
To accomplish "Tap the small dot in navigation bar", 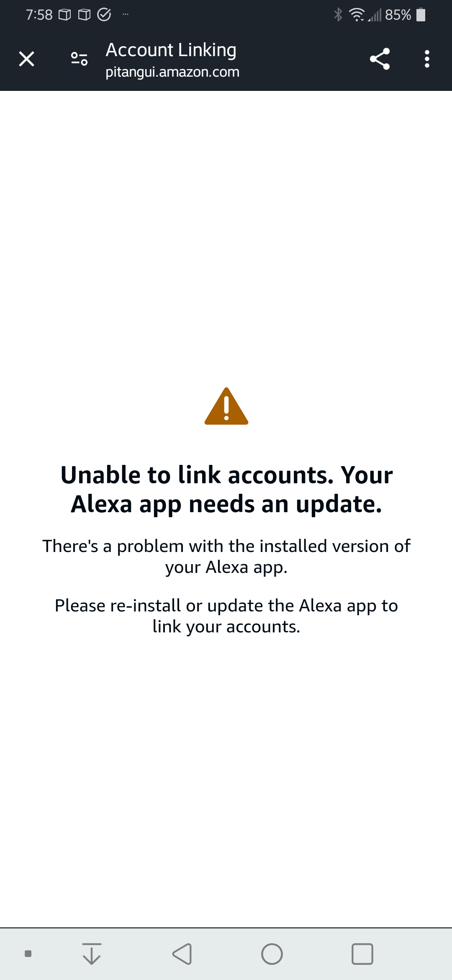I will [28, 954].
